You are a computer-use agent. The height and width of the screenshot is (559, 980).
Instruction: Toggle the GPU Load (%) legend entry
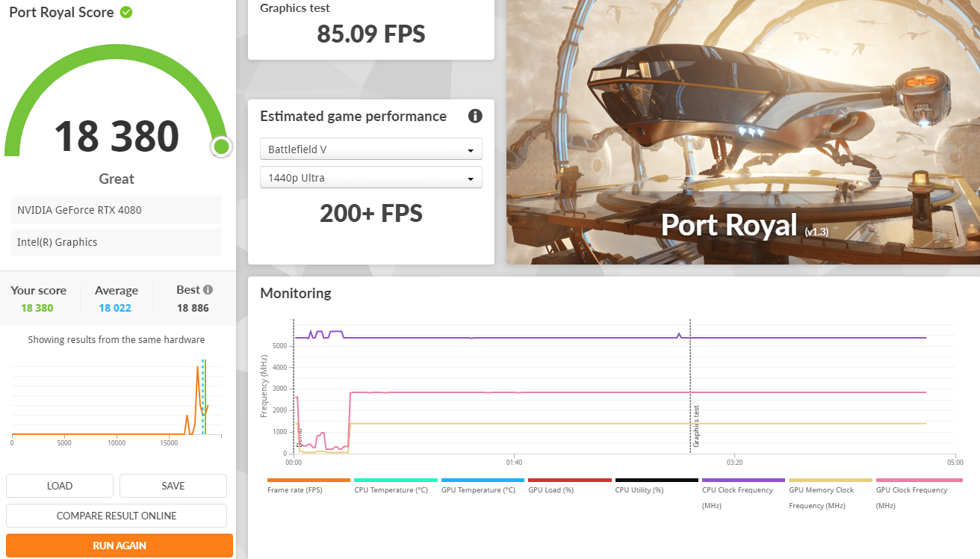569,487
